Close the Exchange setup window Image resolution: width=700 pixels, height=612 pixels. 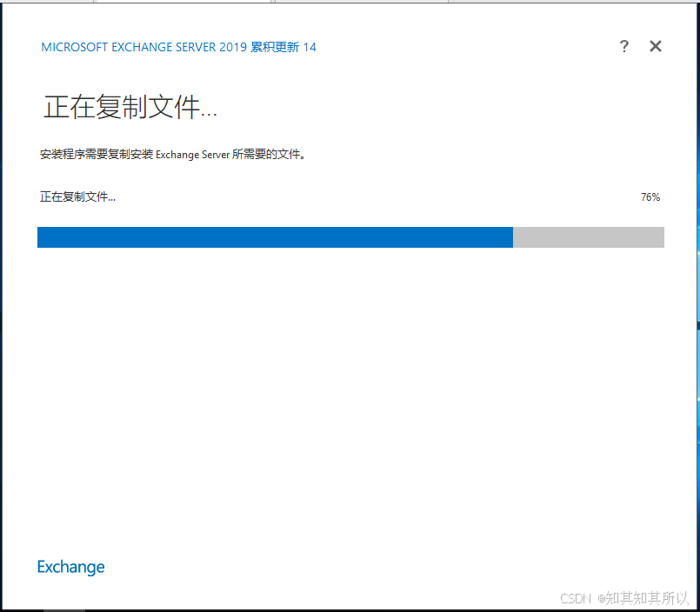pyautogui.click(x=656, y=46)
